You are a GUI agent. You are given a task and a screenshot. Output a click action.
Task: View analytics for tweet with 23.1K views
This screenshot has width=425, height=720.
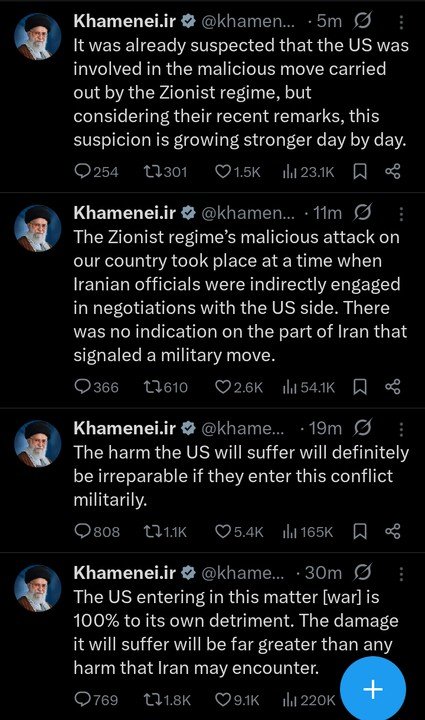tap(309, 172)
